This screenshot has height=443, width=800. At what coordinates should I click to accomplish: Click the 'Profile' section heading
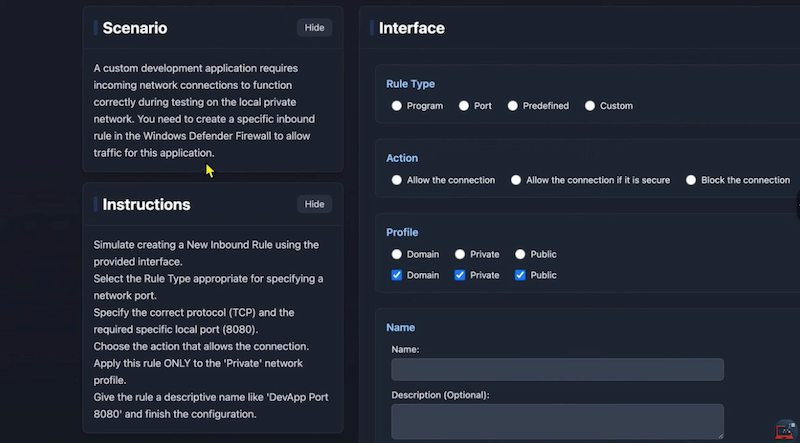[402, 232]
